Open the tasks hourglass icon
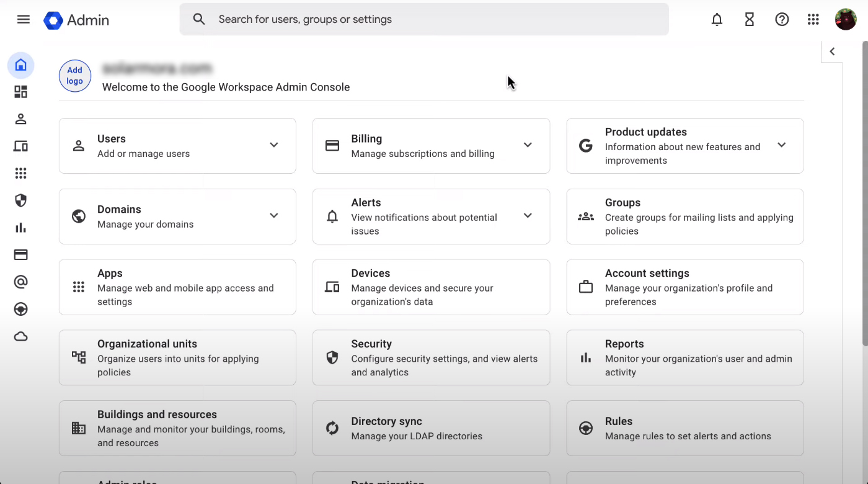The image size is (868, 484). [750, 19]
